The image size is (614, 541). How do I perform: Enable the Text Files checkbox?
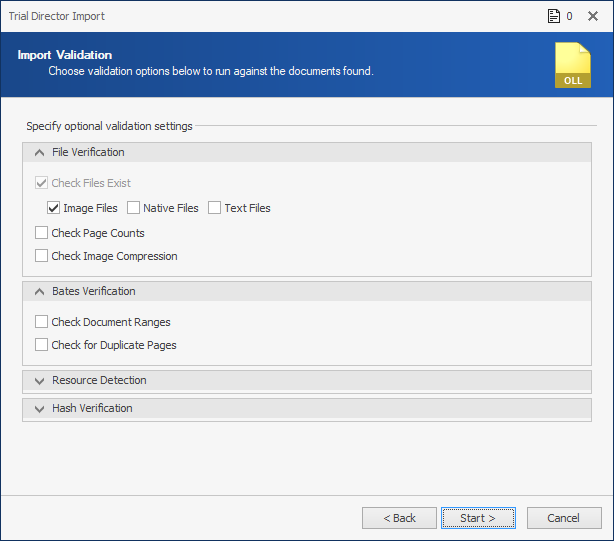[x=214, y=208]
